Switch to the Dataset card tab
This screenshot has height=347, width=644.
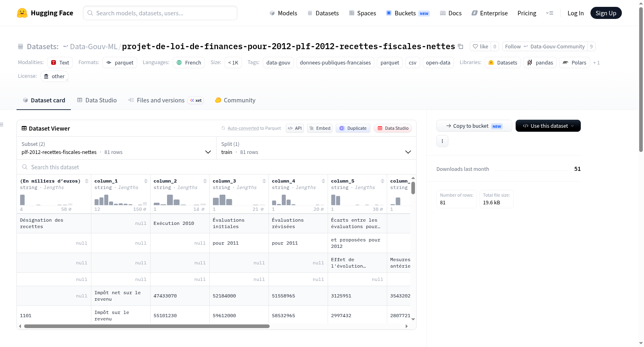coord(43,100)
